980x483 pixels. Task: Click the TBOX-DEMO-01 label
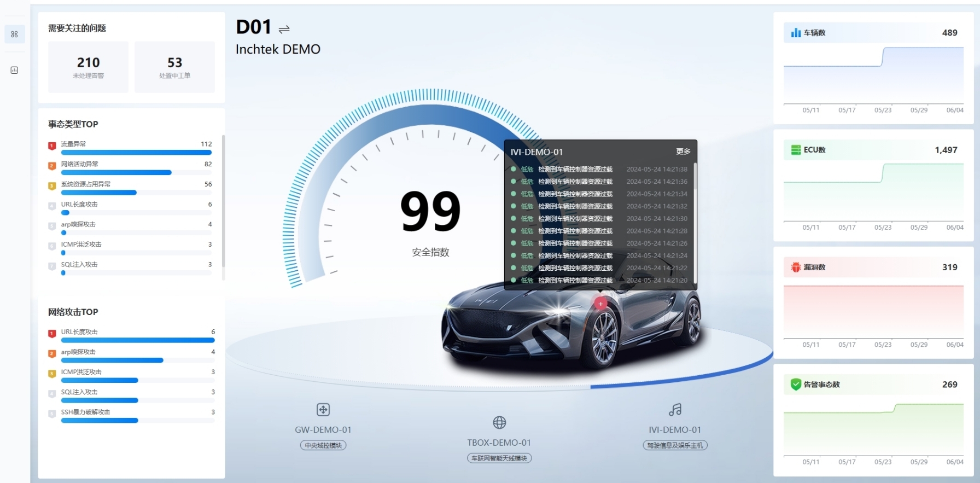tap(499, 443)
